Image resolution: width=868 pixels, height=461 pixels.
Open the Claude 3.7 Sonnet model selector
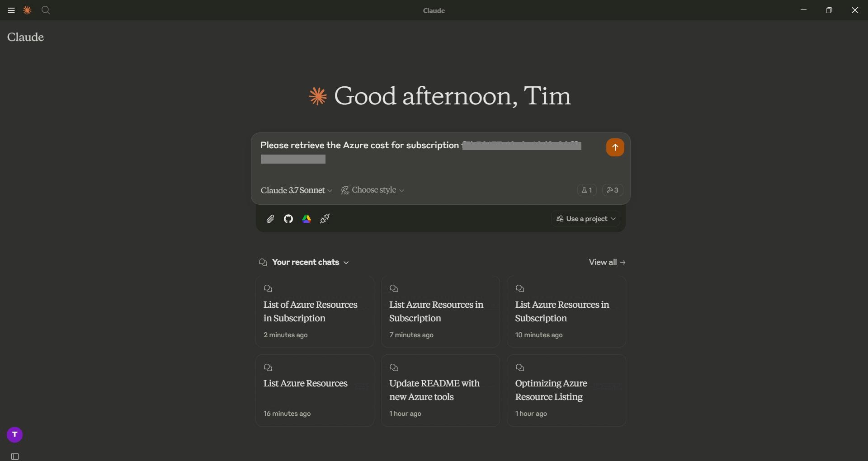(x=297, y=190)
